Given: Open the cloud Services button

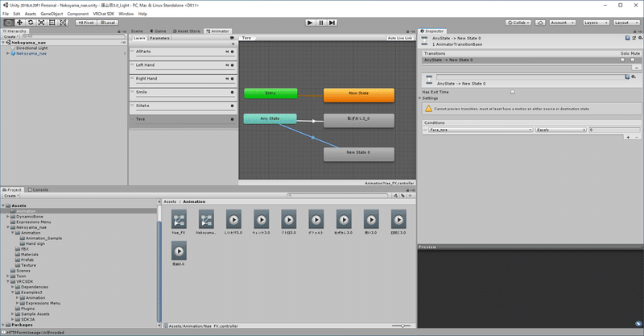Looking at the screenshot, I should pos(540,23).
